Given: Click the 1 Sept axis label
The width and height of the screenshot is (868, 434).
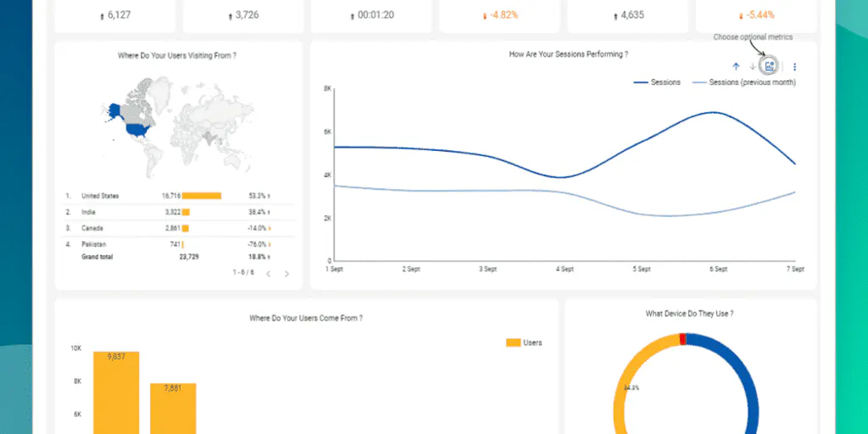Looking at the screenshot, I should point(335,269).
